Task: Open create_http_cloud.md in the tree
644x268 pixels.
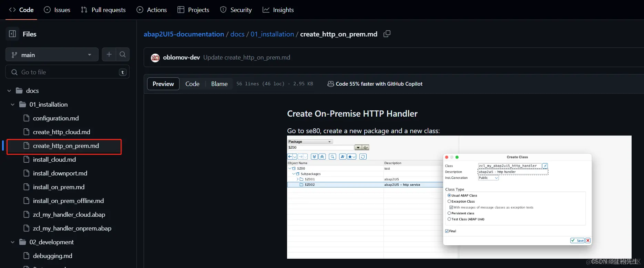Action: pyautogui.click(x=61, y=132)
